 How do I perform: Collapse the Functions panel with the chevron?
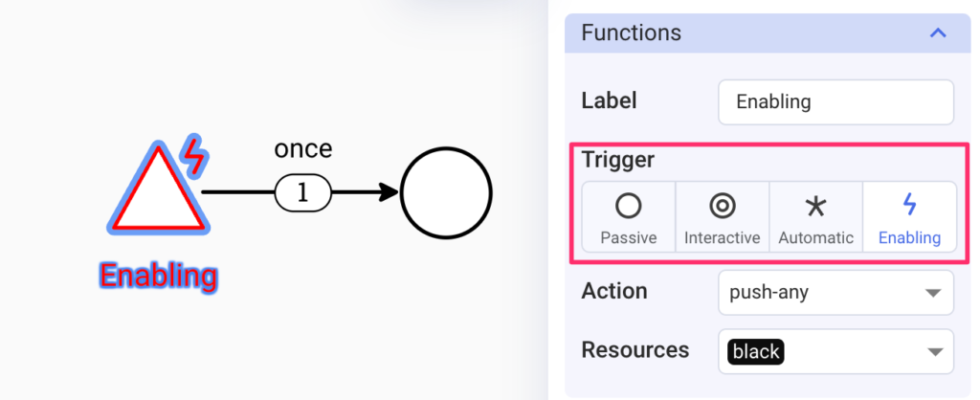coord(938,33)
